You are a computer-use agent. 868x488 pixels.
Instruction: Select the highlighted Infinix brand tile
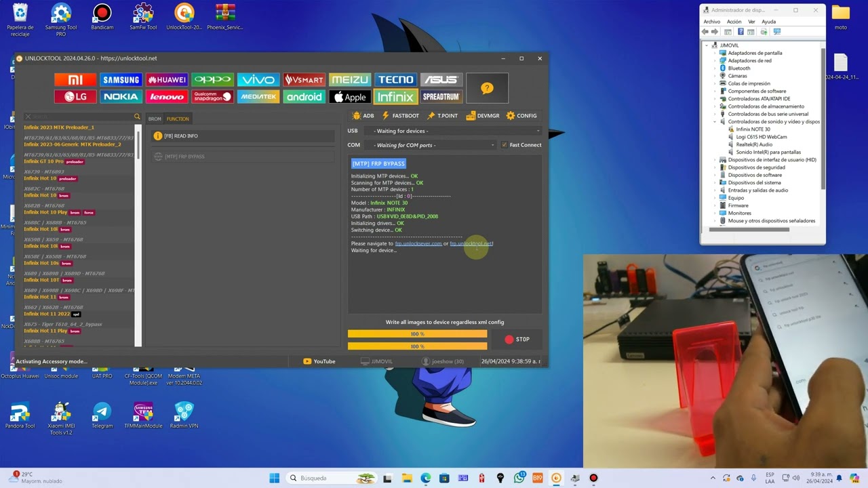[x=395, y=97]
